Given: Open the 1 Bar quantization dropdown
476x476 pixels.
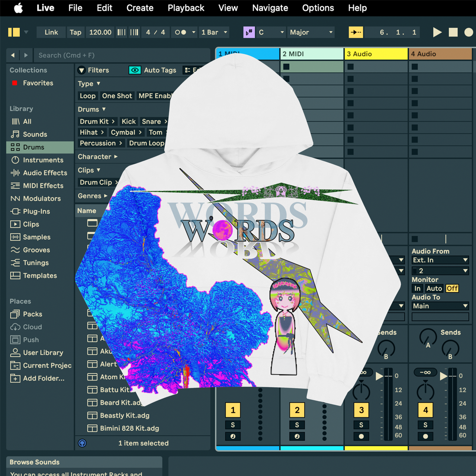Looking at the screenshot, I should pyautogui.click(x=214, y=32).
